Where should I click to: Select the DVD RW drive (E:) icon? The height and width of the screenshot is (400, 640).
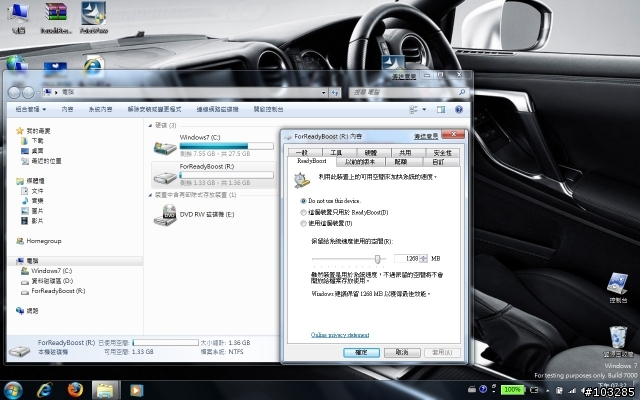[x=165, y=215]
